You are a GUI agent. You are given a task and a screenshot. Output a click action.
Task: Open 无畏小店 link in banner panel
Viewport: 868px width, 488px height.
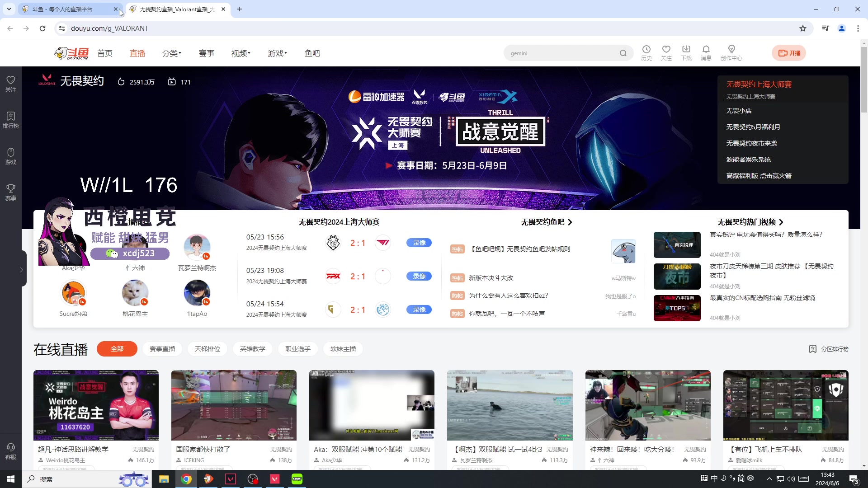coord(739,111)
